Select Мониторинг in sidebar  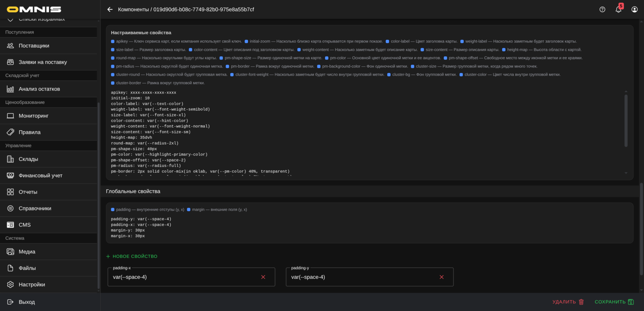(x=33, y=116)
